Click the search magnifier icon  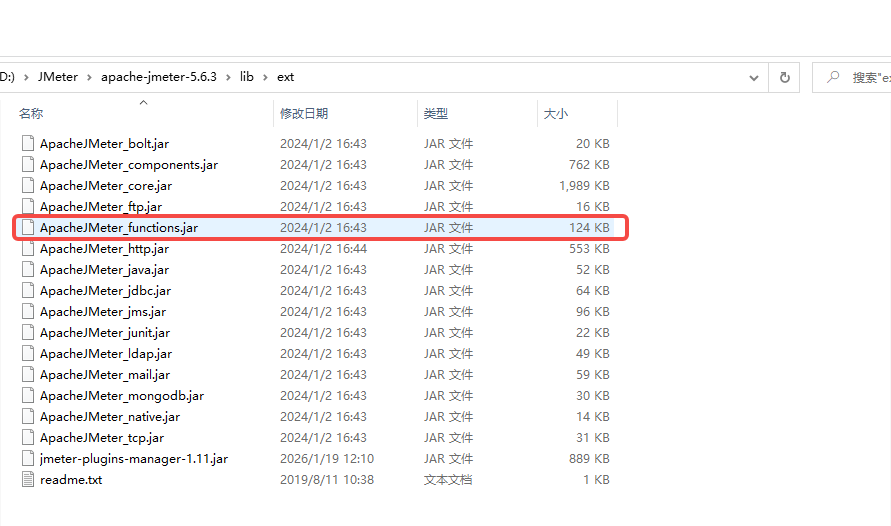click(833, 77)
